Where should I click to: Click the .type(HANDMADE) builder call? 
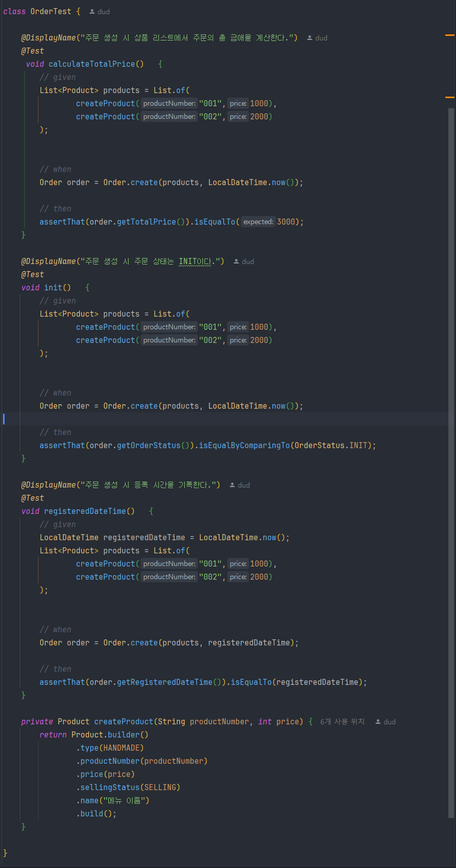point(110,748)
